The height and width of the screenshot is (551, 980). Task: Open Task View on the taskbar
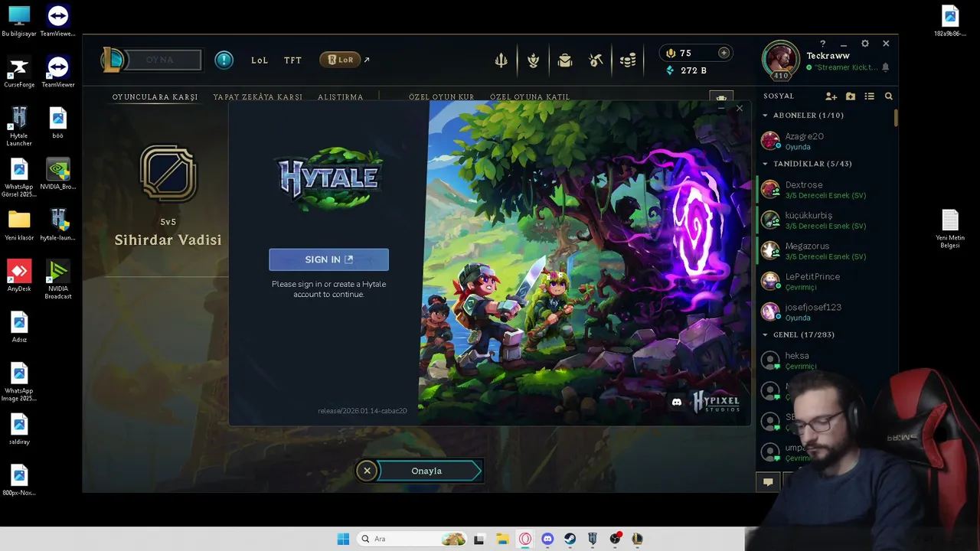[x=479, y=539]
